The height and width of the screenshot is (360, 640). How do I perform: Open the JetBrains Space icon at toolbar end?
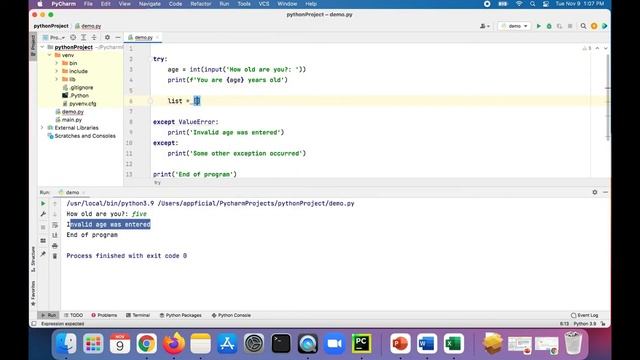tap(604, 26)
